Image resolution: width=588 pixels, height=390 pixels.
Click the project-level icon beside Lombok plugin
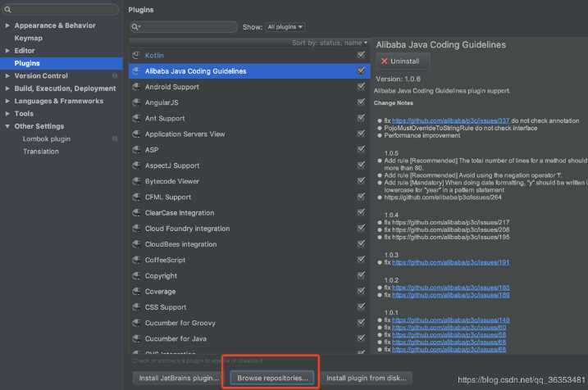point(115,138)
